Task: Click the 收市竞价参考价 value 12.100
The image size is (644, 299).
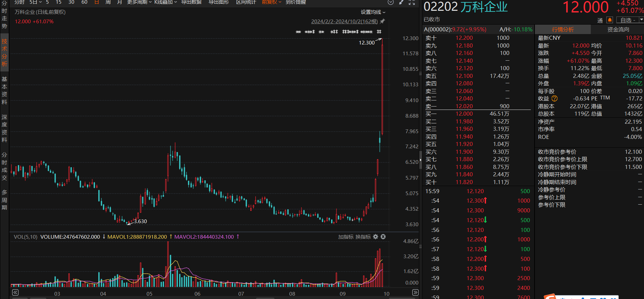Action: point(633,152)
